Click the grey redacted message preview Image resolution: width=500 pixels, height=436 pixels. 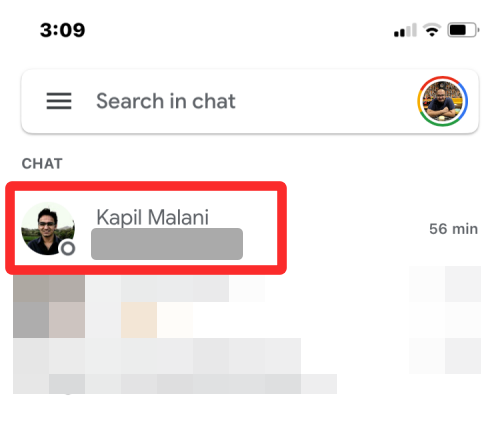(167, 244)
